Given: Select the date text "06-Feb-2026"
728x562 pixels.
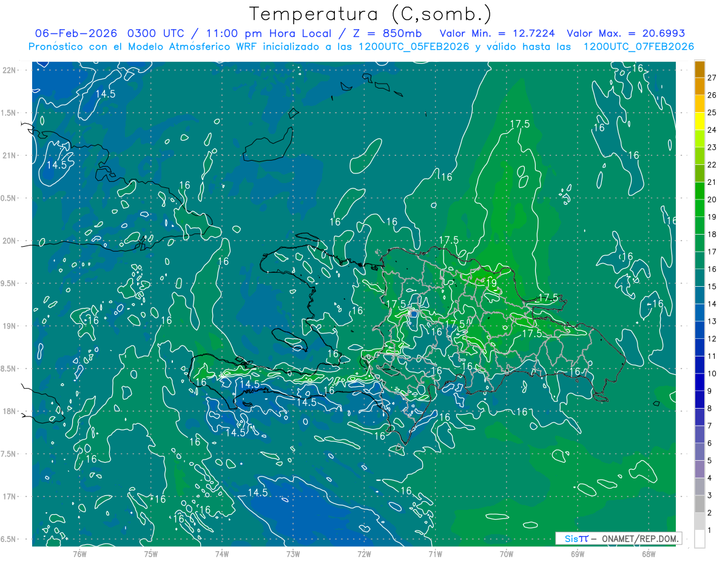Looking at the screenshot, I should (x=77, y=33).
